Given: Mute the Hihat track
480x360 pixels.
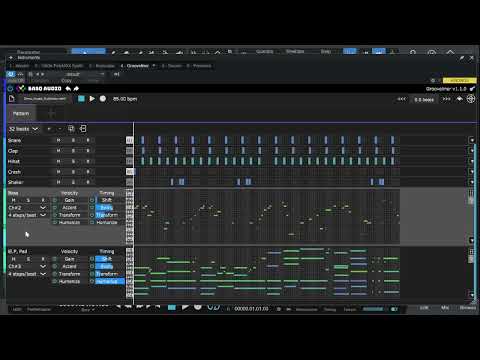Looking at the screenshot, I should pos(58,161).
